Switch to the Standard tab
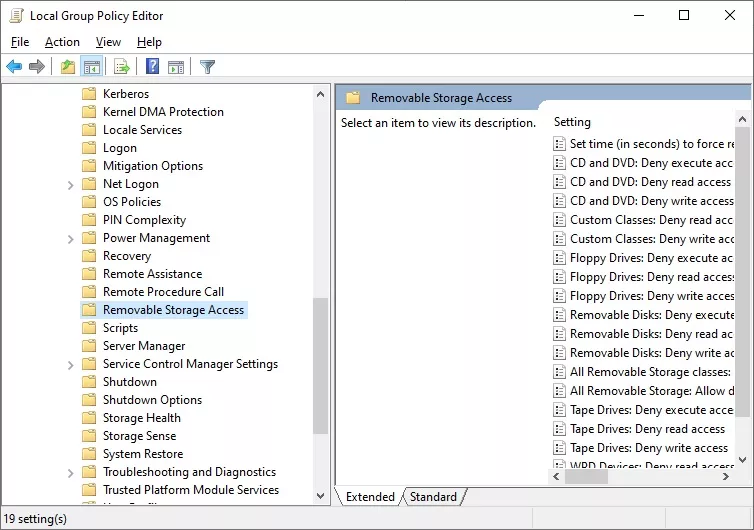754x530 pixels. (x=433, y=496)
